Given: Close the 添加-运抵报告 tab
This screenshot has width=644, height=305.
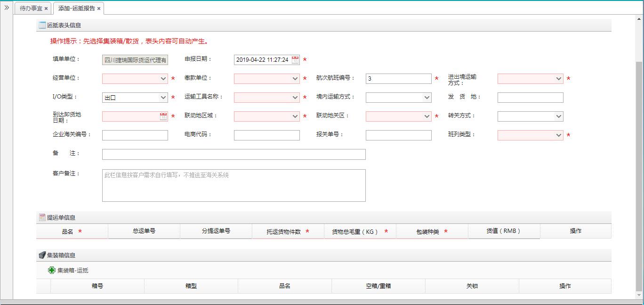Looking at the screenshot, I should 99,8.
